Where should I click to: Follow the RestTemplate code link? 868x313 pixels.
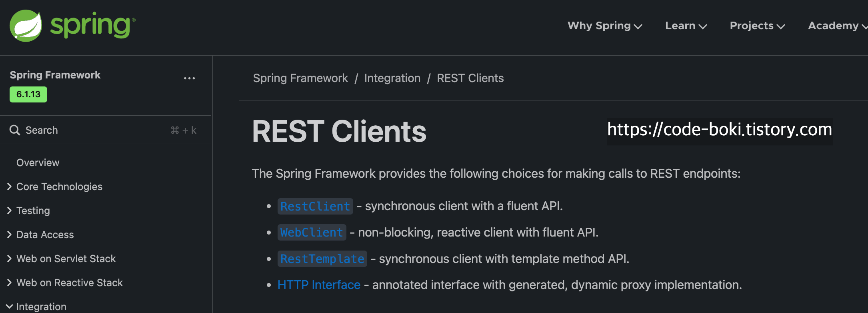322,259
